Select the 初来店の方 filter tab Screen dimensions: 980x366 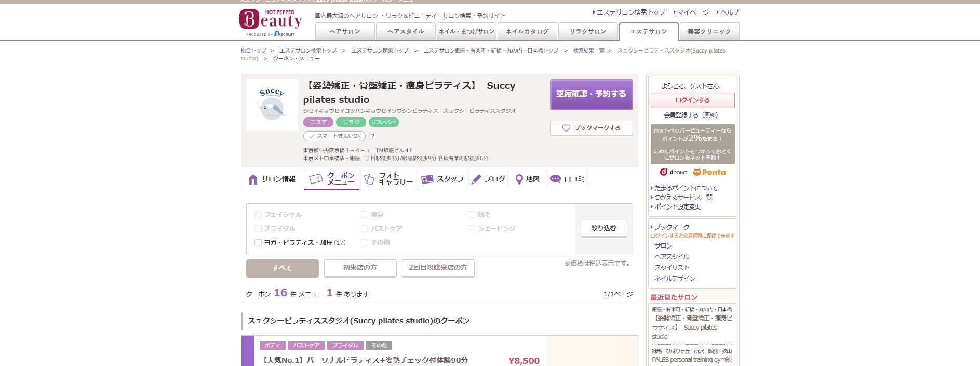(x=360, y=268)
